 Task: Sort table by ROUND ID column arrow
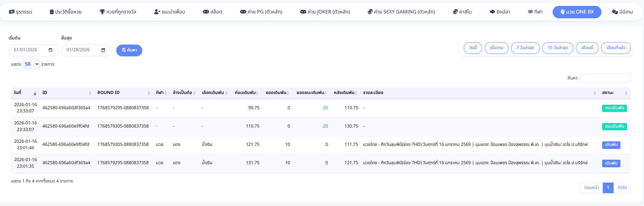pyautogui.click(x=148, y=93)
